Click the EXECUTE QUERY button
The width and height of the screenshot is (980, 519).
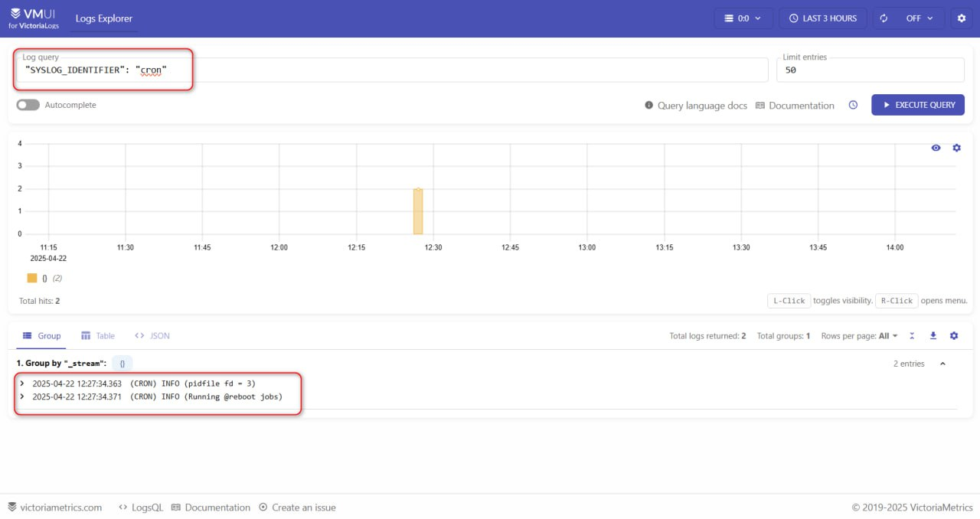coord(917,105)
